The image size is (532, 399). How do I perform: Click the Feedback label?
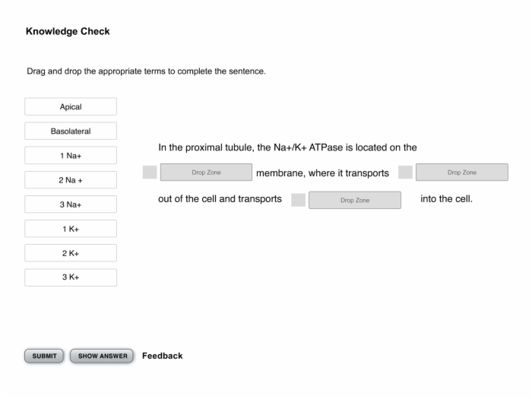click(162, 356)
